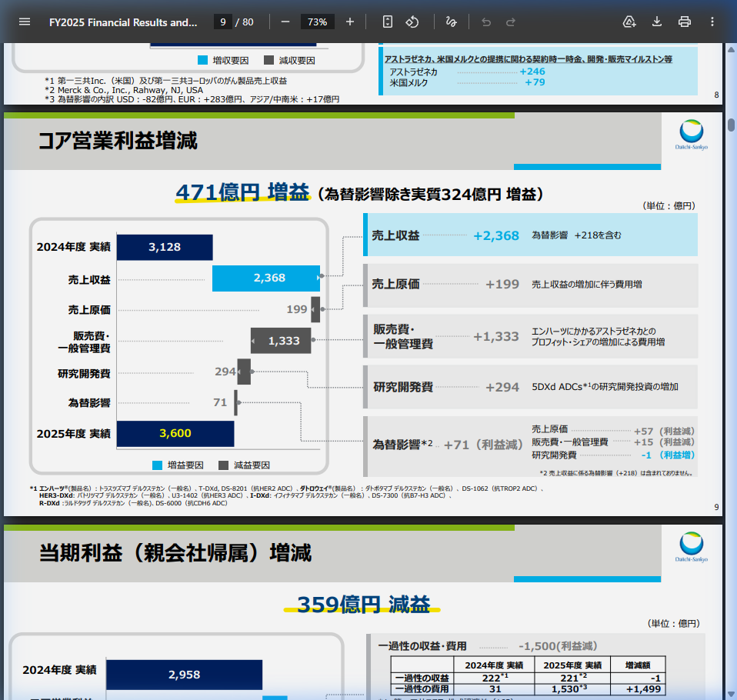Click the heading 当期利益(親会社帰属)増減

pyautogui.click(x=175, y=553)
